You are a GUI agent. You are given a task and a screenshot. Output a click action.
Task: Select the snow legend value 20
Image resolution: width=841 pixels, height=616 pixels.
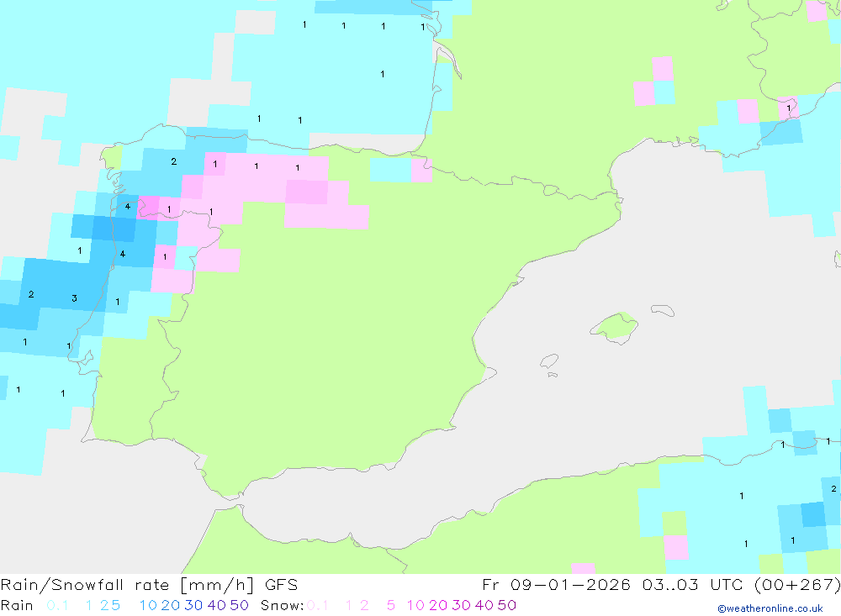pyautogui.click(x=438, y=605)
